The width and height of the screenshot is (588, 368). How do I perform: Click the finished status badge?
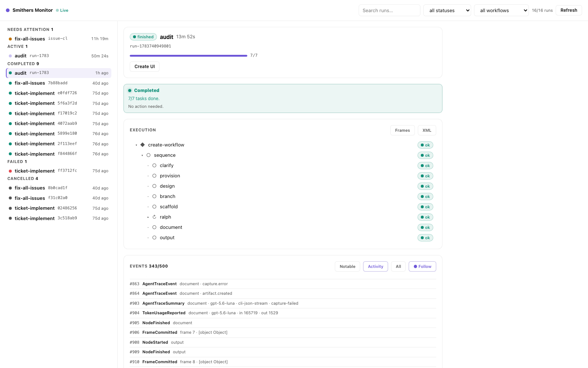[143, 37]
